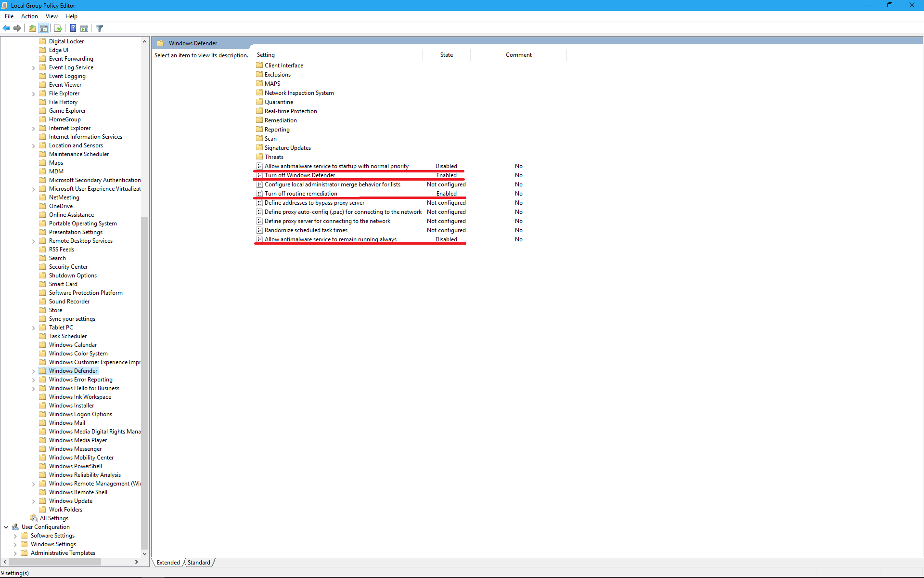Select All Settings in the tree
The image size is (924, 578).
54,518
